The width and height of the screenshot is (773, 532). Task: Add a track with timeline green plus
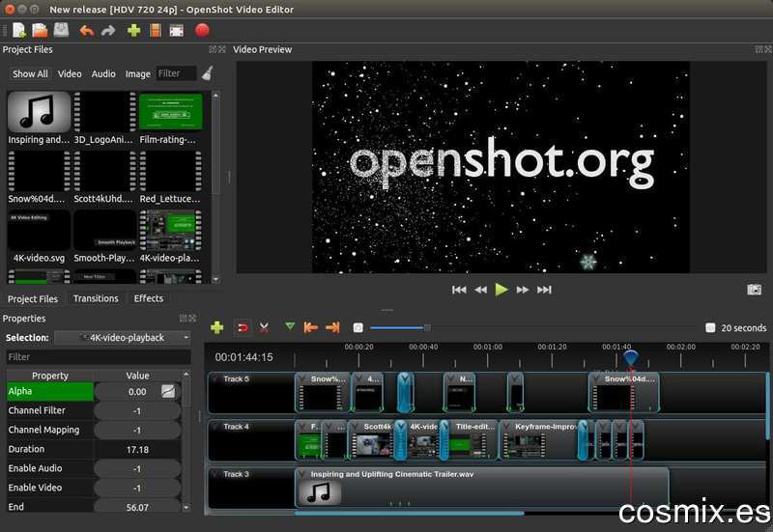click(x=216, y=327)
